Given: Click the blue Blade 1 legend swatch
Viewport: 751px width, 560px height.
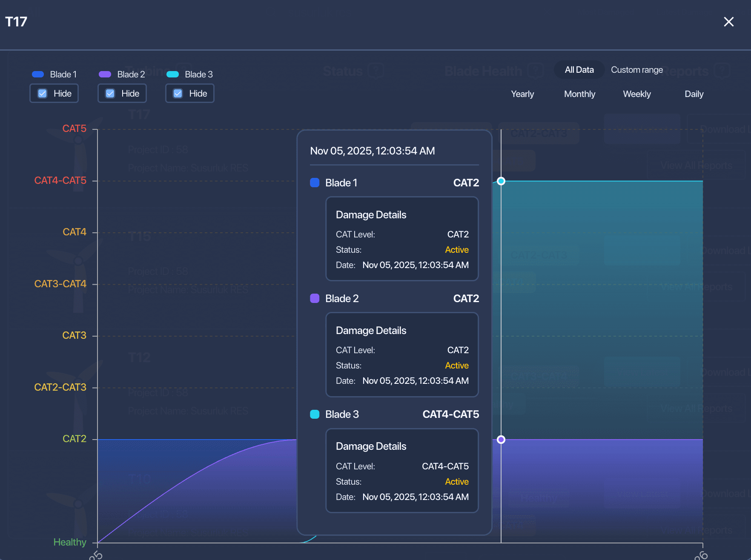Looking at the screenshot, I should [38, 74].
